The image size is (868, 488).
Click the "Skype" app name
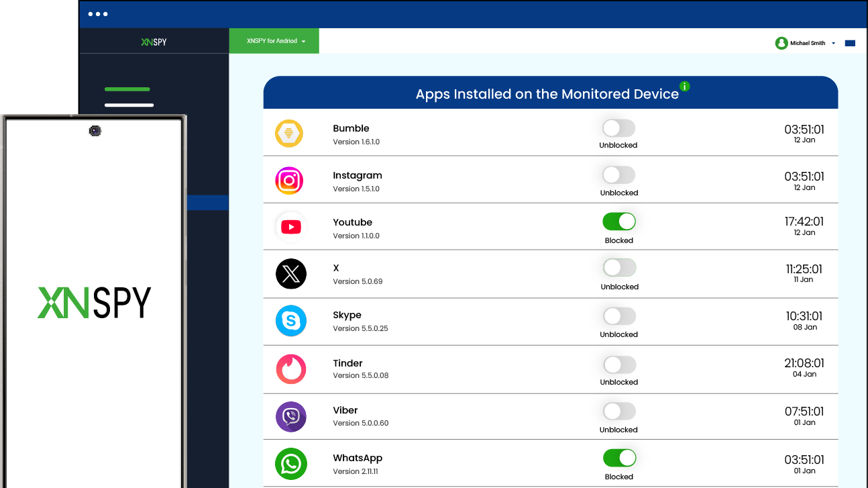(x=347, y=315)
